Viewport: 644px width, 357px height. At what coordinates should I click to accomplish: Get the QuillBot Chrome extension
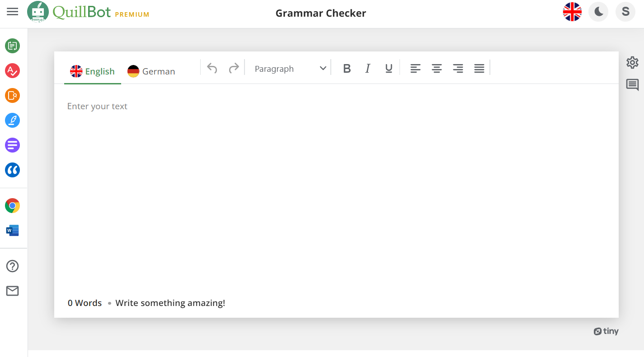click(x=12, y=205)
